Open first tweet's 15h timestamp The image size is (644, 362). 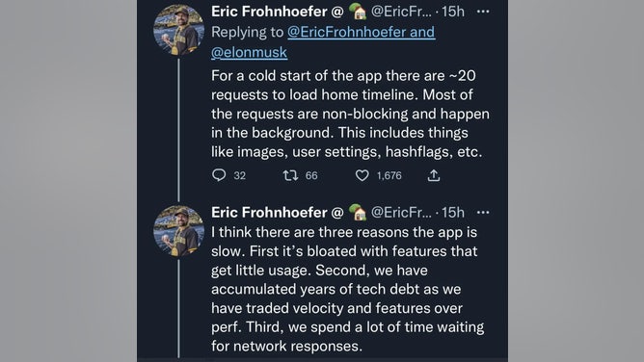[x=453, y=12]
